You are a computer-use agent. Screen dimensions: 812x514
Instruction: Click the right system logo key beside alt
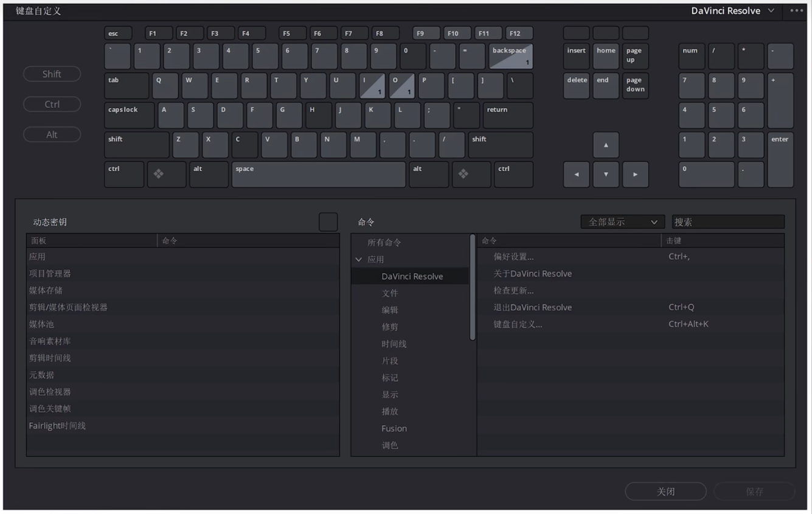coord(471,175)
